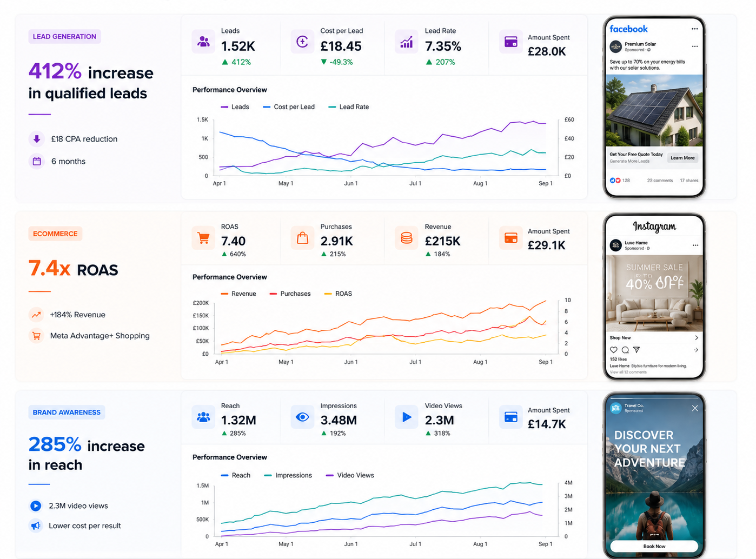Click the Video Views play icon
Image resolution: width=756 pixels, height=559 pixels.
point(407,417)
